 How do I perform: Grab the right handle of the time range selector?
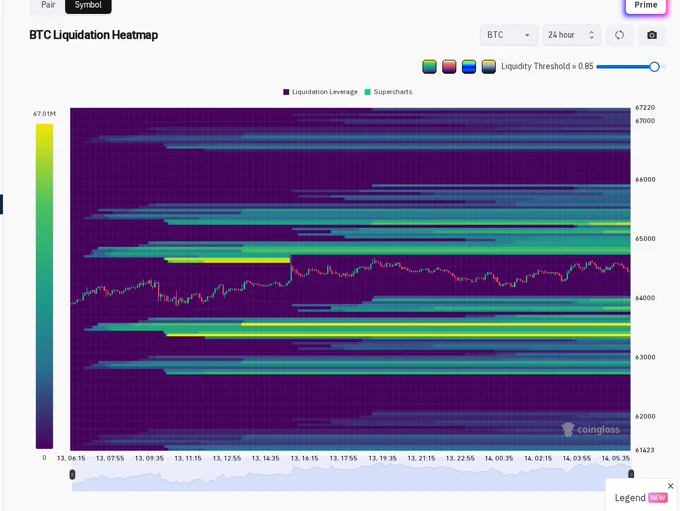pos(631,474)
